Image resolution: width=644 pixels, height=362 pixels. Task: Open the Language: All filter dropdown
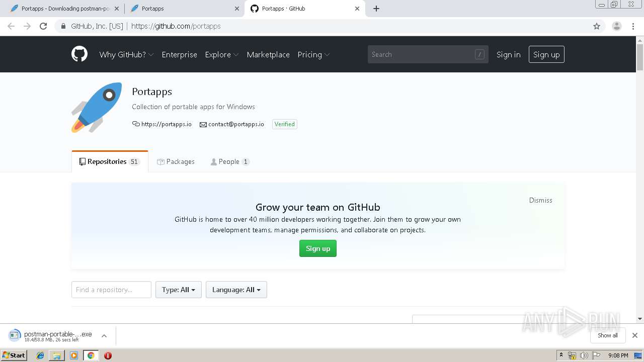(x=236, y=290)
